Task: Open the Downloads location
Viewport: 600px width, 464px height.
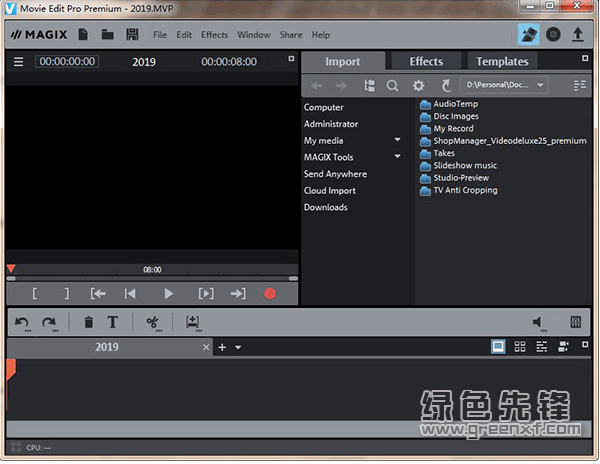Action: (x=326, y=207)
